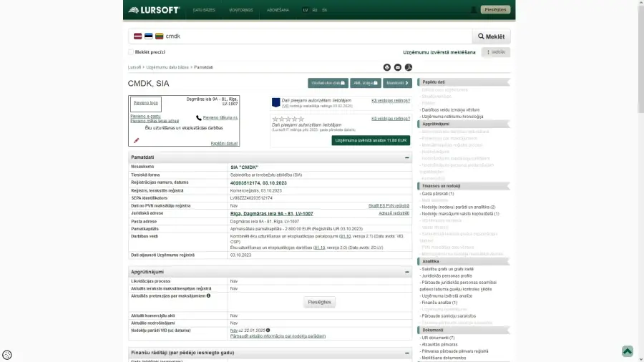Click the PDF export icon
This screenshot has height=362, width=644.
click(x=409, y=67)
